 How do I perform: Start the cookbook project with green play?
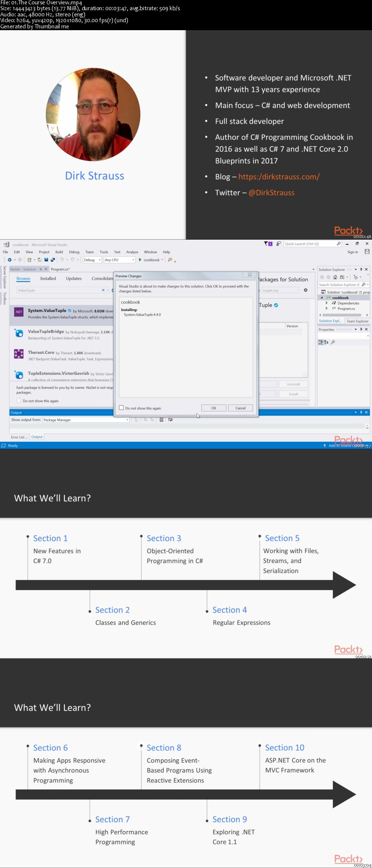(x=140, y=260)
